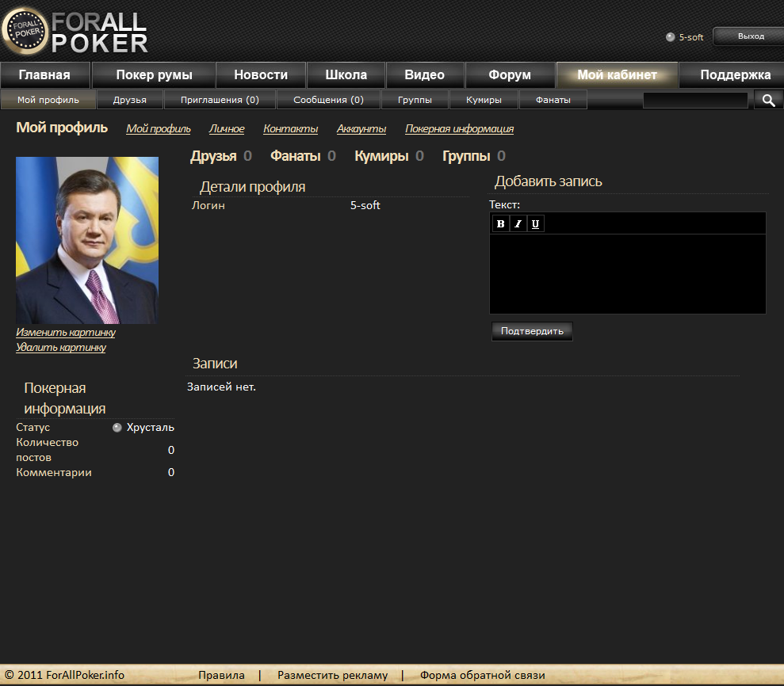The width and height of the screenshot is (784, 686).
Task: Click inside the Текст message text area
Action: click(x=628, y=274)
